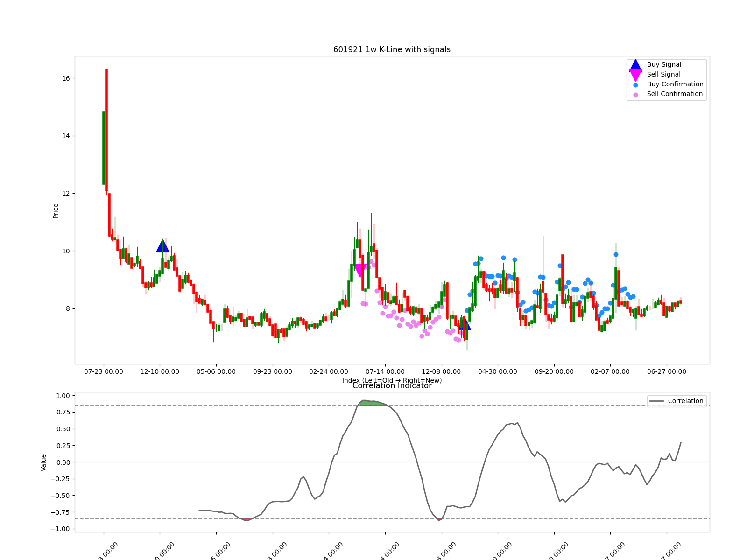Select the Sell Signal legend label

pyautogui.click(x=663, y=75)
